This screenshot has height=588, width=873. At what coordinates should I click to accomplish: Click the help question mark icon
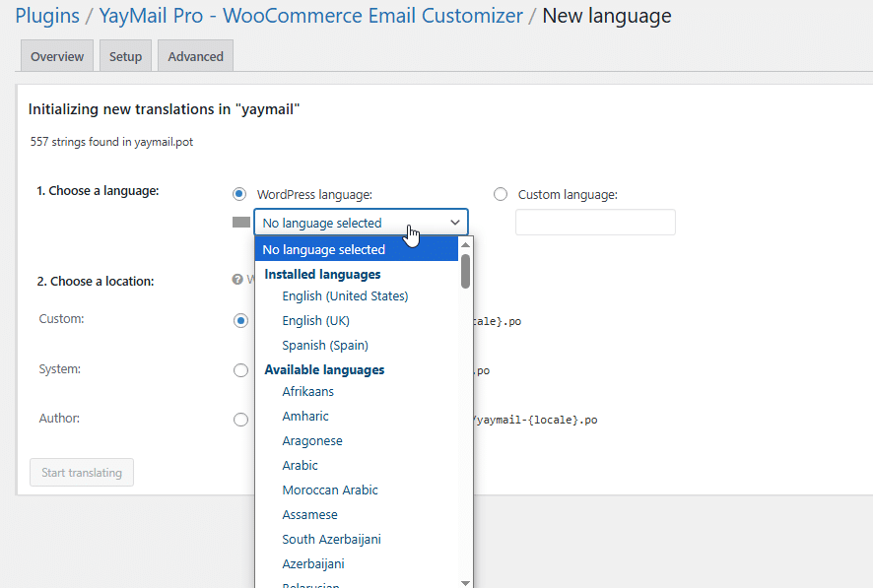click(x=237, y=280)
